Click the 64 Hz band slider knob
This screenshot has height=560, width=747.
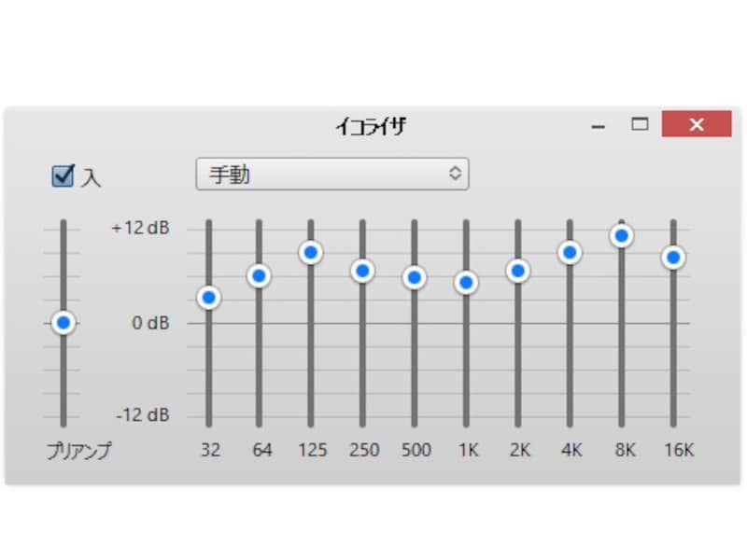(x=261, y=276)
